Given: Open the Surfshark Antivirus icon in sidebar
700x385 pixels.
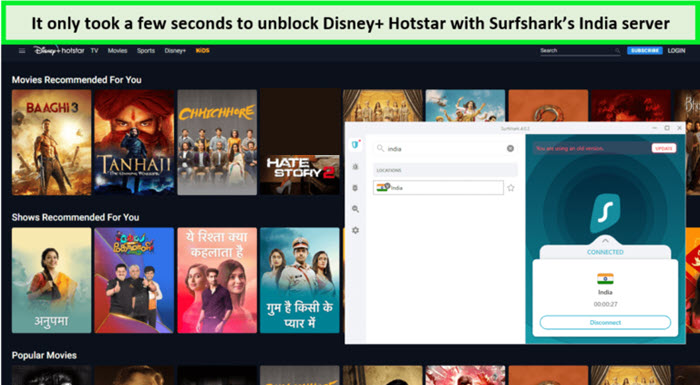Looking at the screenshot, I should coord(355,188).
